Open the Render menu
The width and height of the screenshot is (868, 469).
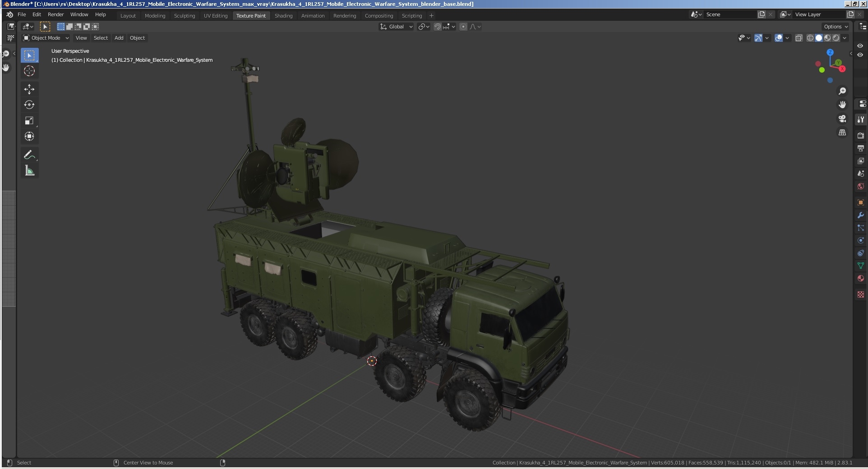(55, 14)
